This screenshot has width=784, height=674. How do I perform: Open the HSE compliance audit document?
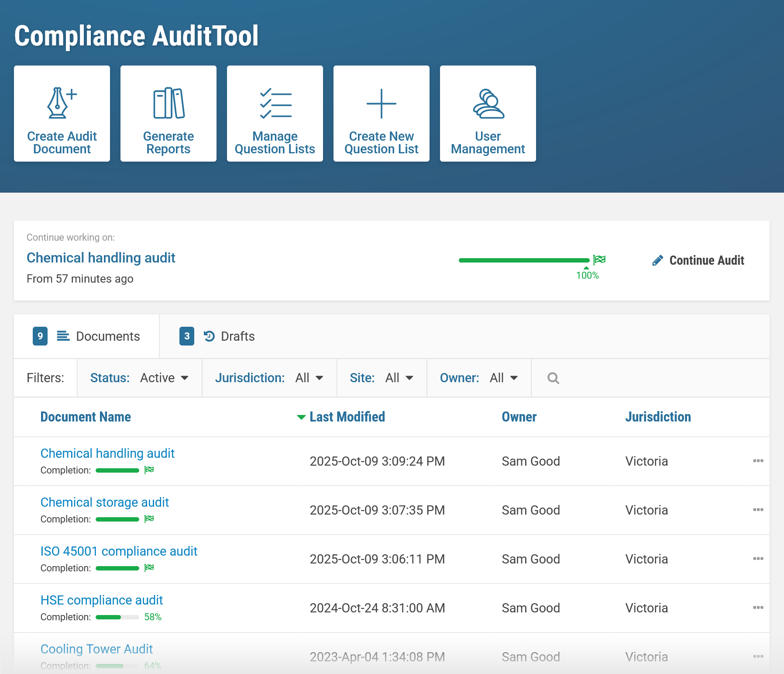(102, 600)
